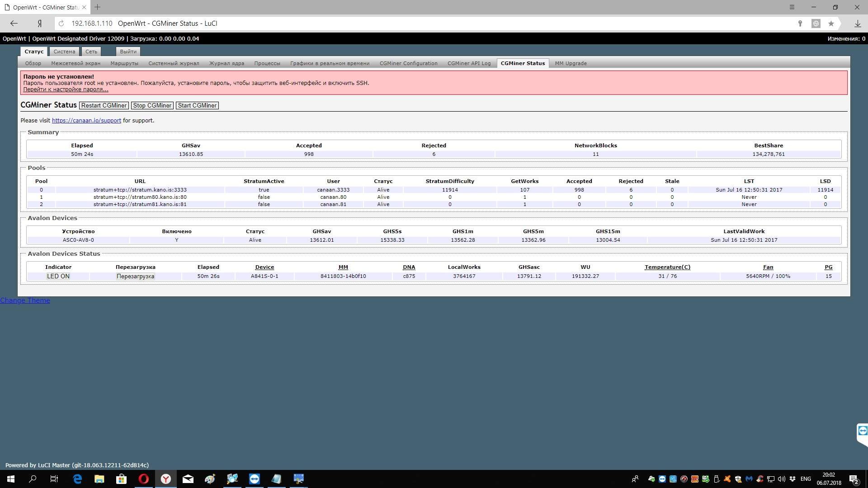Open the Журнал ядра subtab

click(226, 63)
